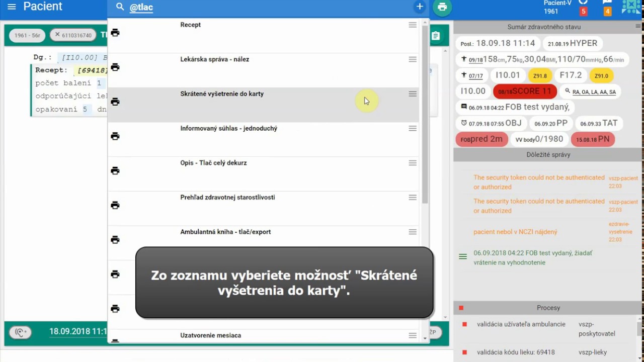The width and height of the screenshot is (644, 362).
Task: Open options handle for Prehľad zdravotnej row
Action: pos(413,198)
